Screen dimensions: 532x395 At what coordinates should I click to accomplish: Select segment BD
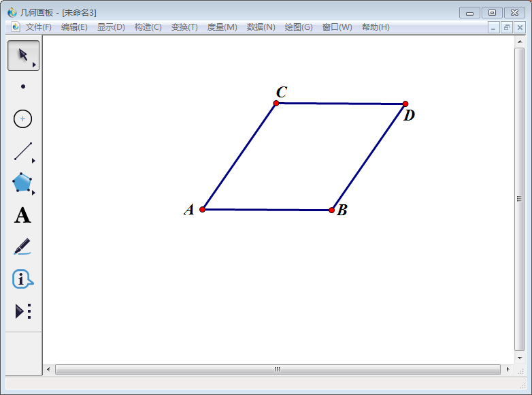pyautogui.click(x=369, y=157)
